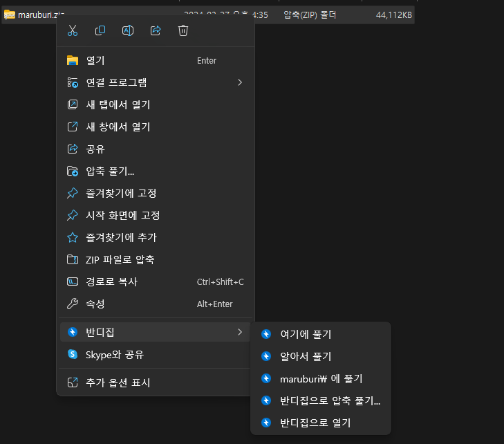Click the icon beside 추가 옵션 표시

click(73, 382)
